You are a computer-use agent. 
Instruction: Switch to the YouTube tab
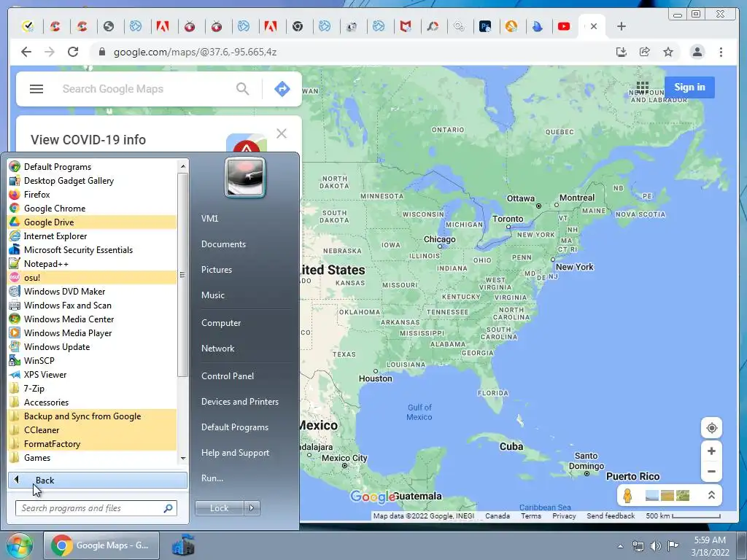[x=564, y=26]
